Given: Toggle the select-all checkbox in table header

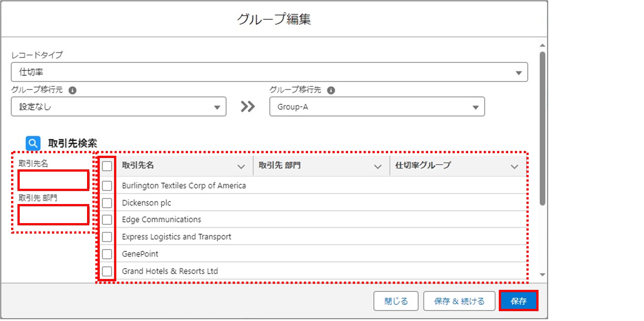Looking at the screenshot, I should 107,166.
